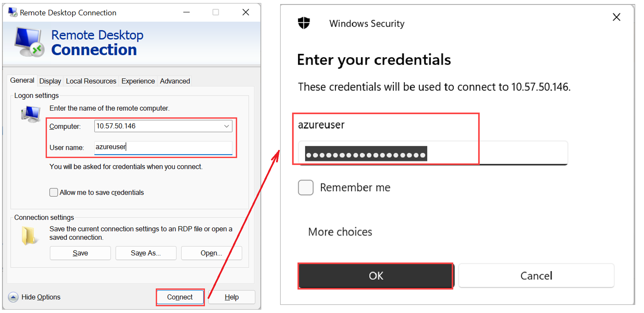Click the Remote Desktop Connection title bar icon

pos(13,12)
